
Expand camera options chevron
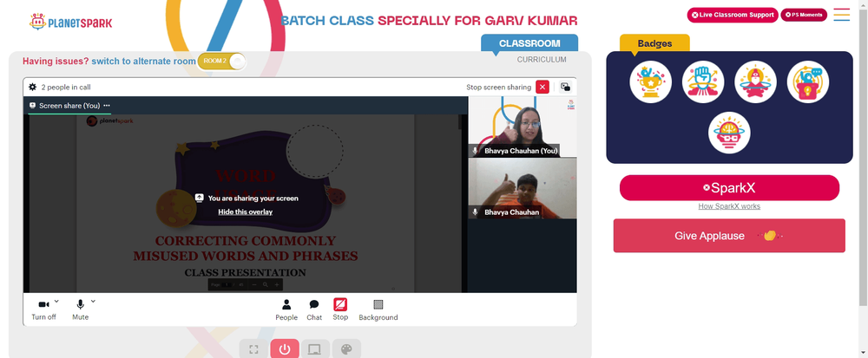coord(56,301)
